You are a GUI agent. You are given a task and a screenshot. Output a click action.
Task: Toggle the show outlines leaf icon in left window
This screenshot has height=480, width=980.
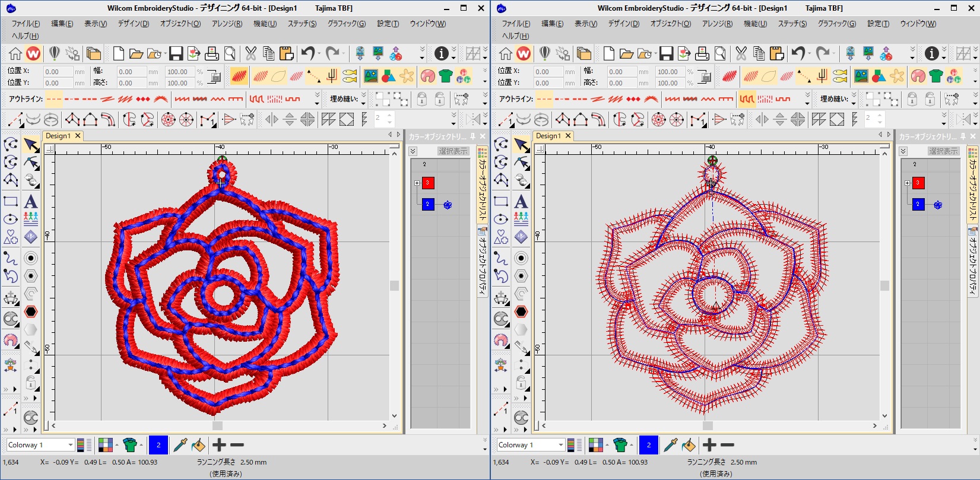coord(278,76)
